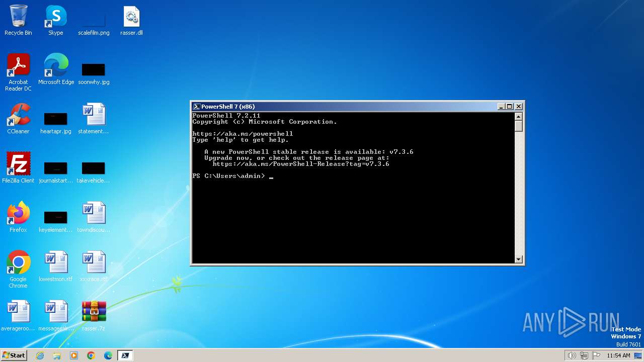This screenshot has width=644, height=362.
Task: Launch FileZilla Client shortcut
Action: pos(18,168)
